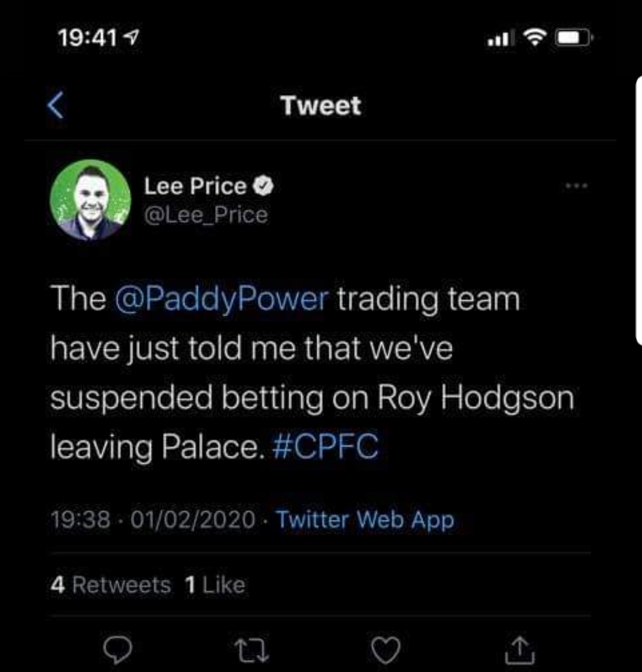
Task: Open the @Lee_Price handle
Action: pos(206,214)
